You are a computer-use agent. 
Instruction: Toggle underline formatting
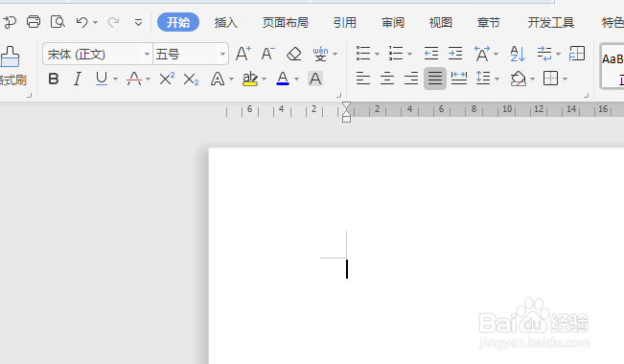[x=102, y=79]
